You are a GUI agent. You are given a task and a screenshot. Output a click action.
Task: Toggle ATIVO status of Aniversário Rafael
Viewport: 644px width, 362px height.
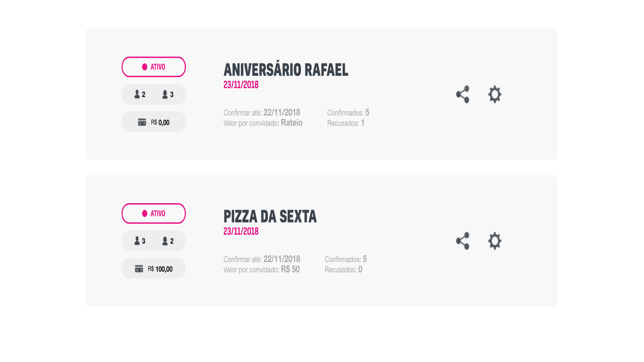pos(153,67)
